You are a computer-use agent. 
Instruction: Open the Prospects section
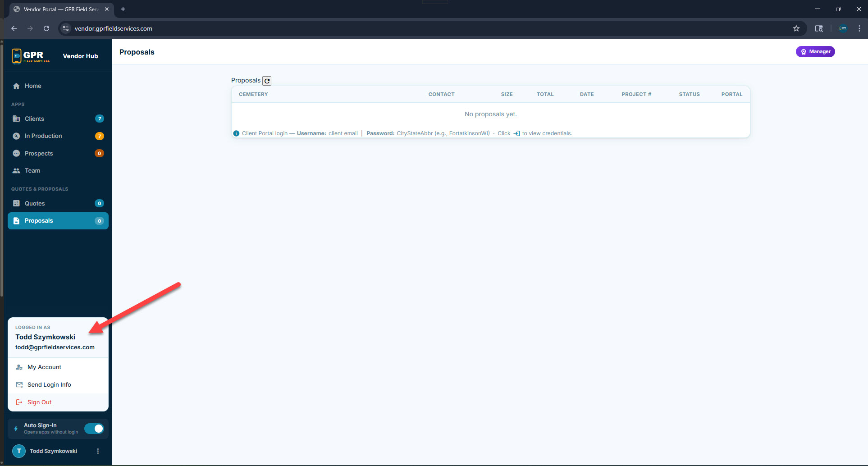[x=39, y=154]
